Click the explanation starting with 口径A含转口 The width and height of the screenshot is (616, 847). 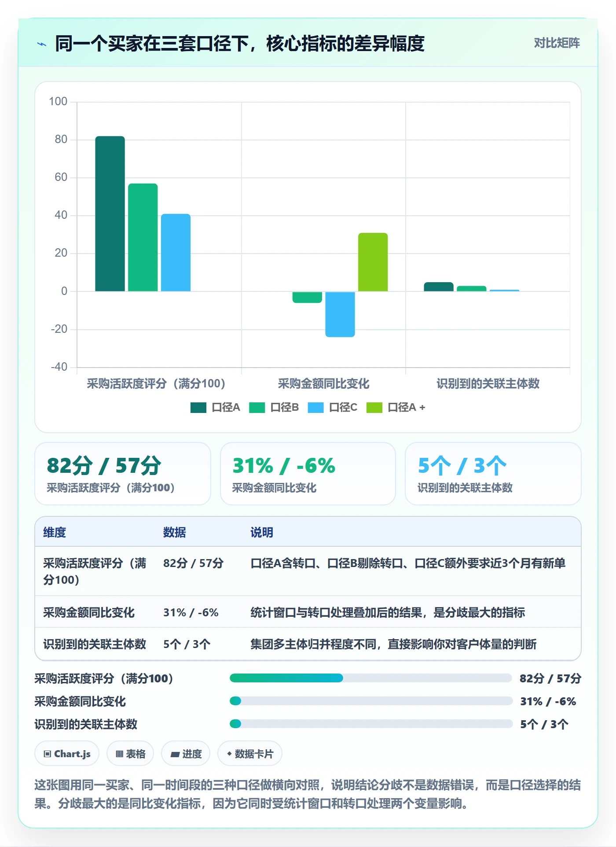pyautogui.click(x=408, y=563)
